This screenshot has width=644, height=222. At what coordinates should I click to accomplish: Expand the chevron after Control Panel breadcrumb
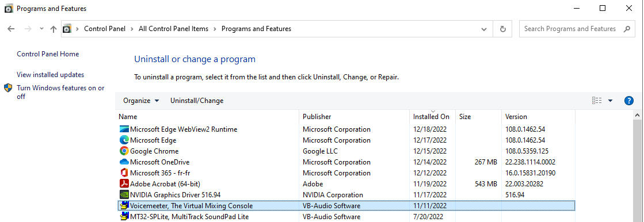point(132,29)
